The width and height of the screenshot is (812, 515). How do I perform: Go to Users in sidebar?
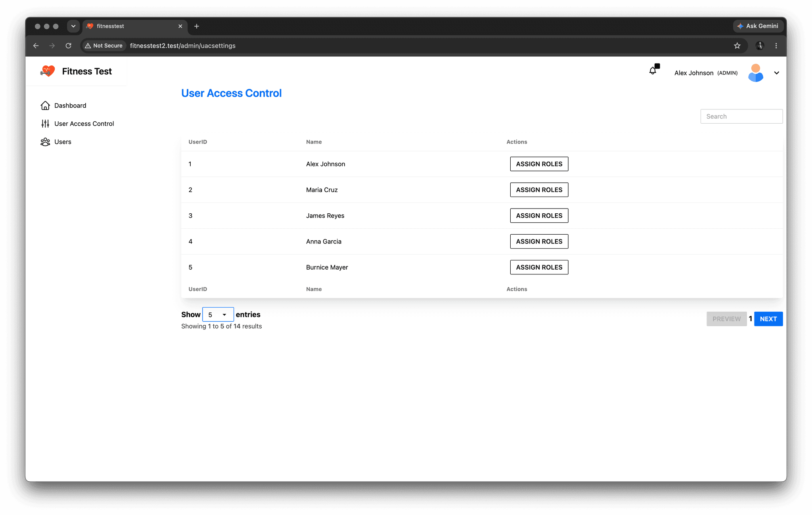[56, 142]
